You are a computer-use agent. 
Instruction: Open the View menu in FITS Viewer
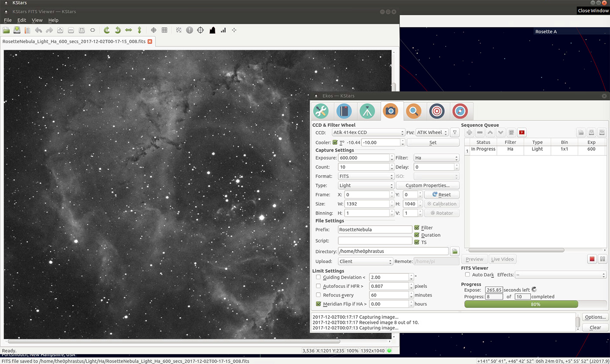pyautogui.click(x=37, y=20)
